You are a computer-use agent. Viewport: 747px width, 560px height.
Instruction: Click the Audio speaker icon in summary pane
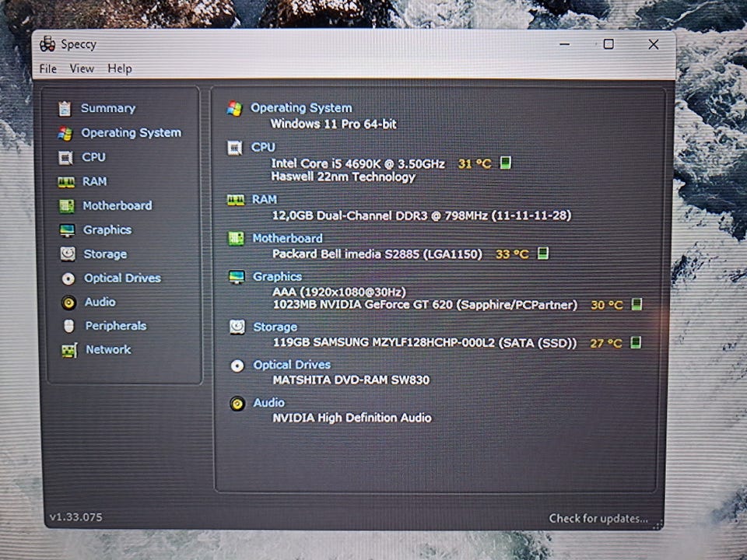point(237,404)
